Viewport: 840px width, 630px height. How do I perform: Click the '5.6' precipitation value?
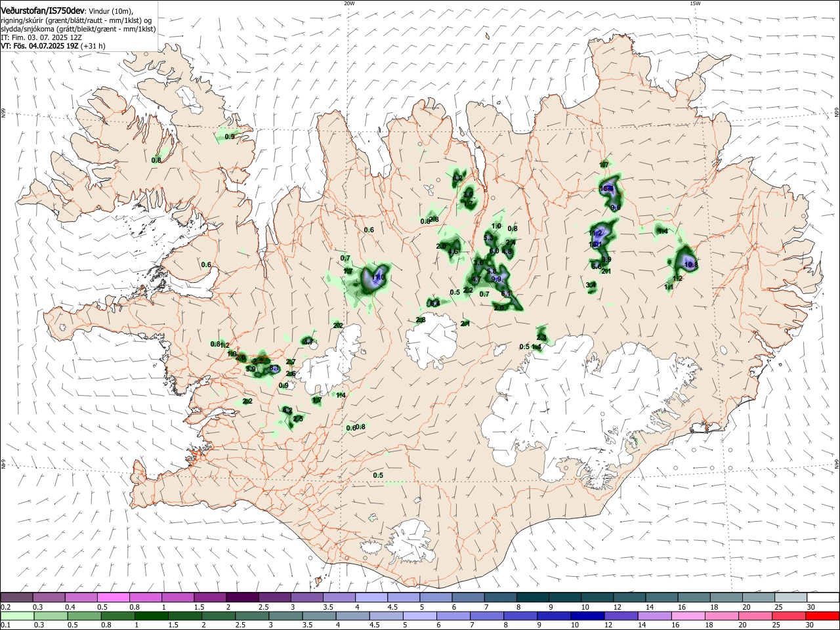click(x=597, y=266)
